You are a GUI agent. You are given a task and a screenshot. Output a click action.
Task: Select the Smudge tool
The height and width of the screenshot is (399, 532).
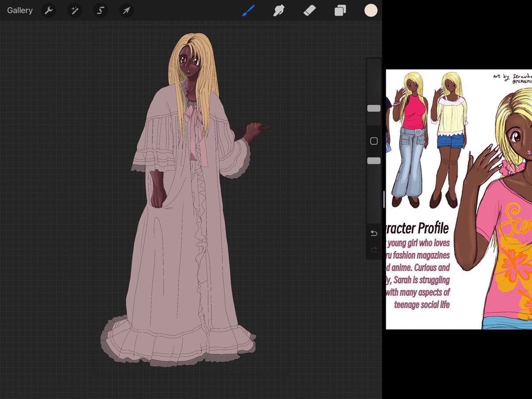click(279, 10)
